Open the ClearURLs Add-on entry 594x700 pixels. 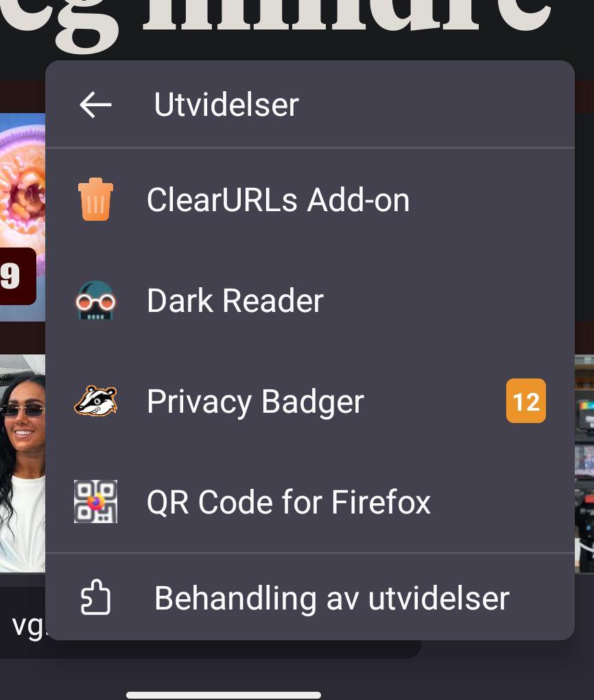pos(310,200)
